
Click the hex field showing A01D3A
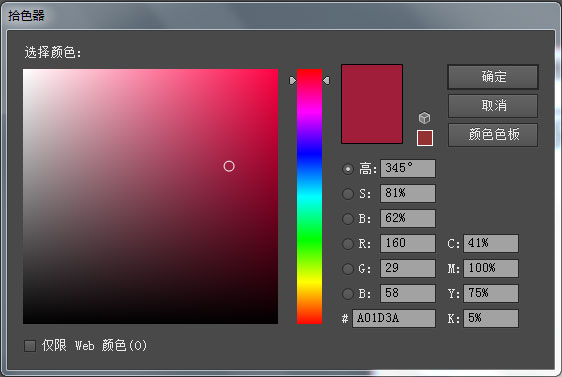(x=394, y=318)
